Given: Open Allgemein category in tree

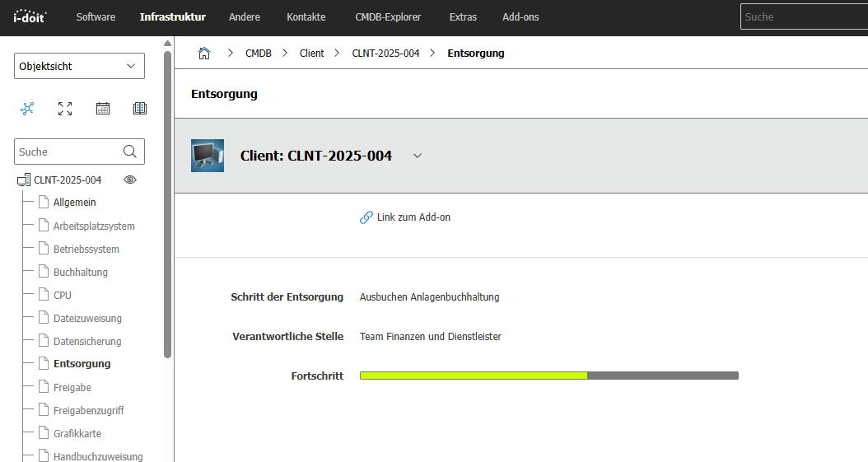Looking at the screenshot, I should (75, 203).
